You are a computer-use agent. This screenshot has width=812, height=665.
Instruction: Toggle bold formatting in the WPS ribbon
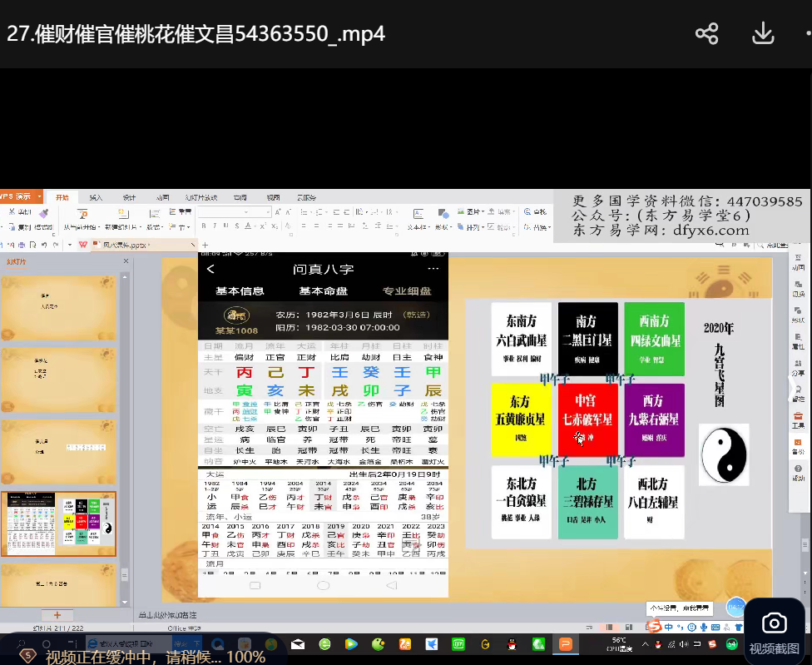(x=202, y=226)
